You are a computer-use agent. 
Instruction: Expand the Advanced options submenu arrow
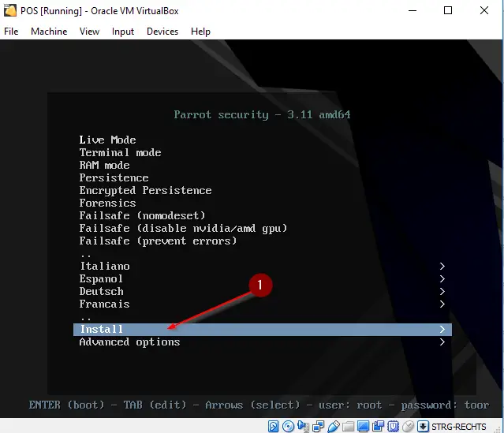click(442, 342)
